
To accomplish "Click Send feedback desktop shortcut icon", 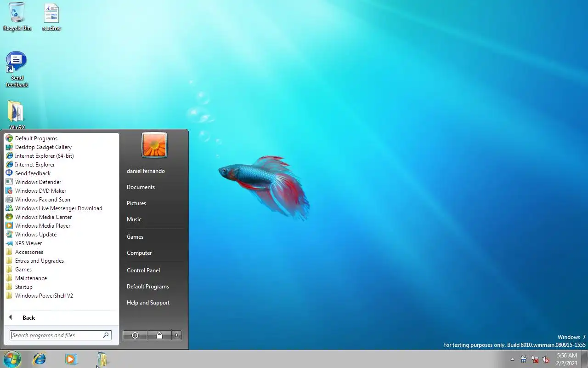I will [17, 69].
